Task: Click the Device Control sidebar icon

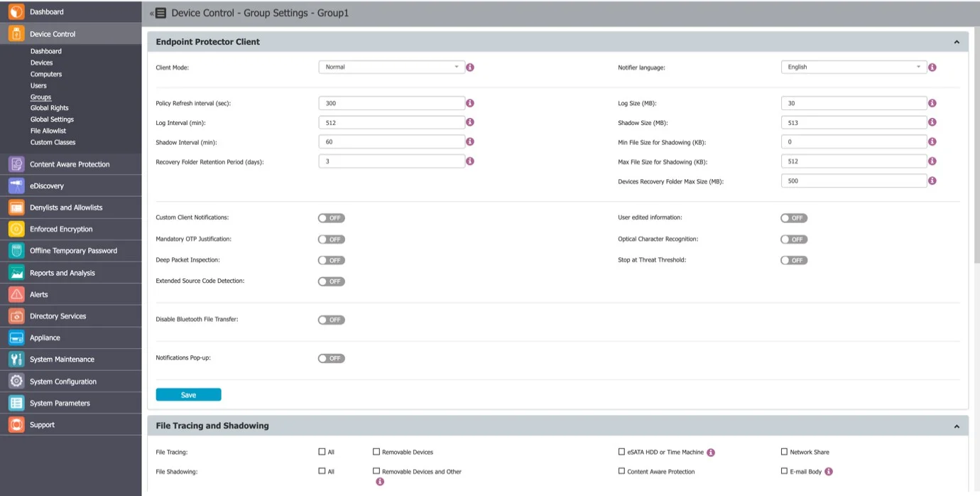Action: click(x=16, y=33)
